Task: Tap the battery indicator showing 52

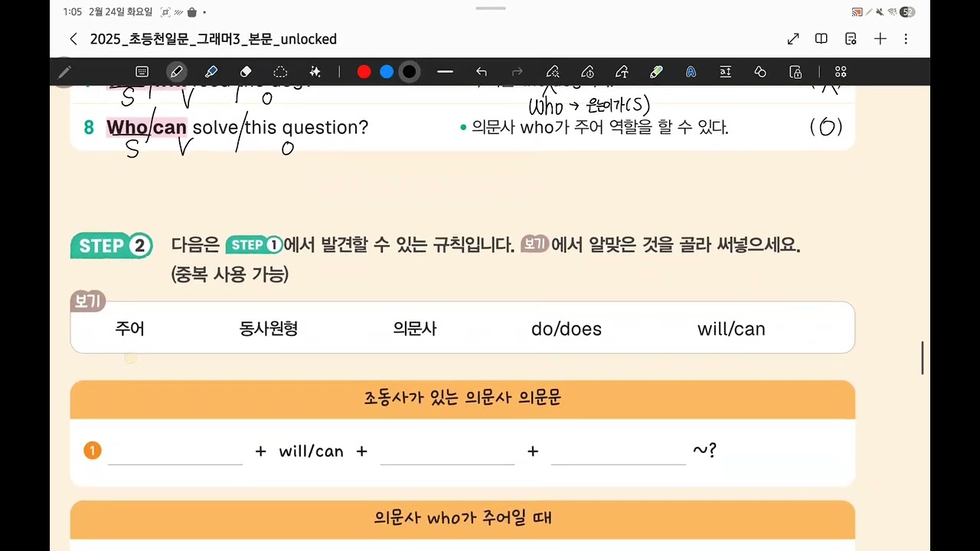Action: click(x=907, y=11)
